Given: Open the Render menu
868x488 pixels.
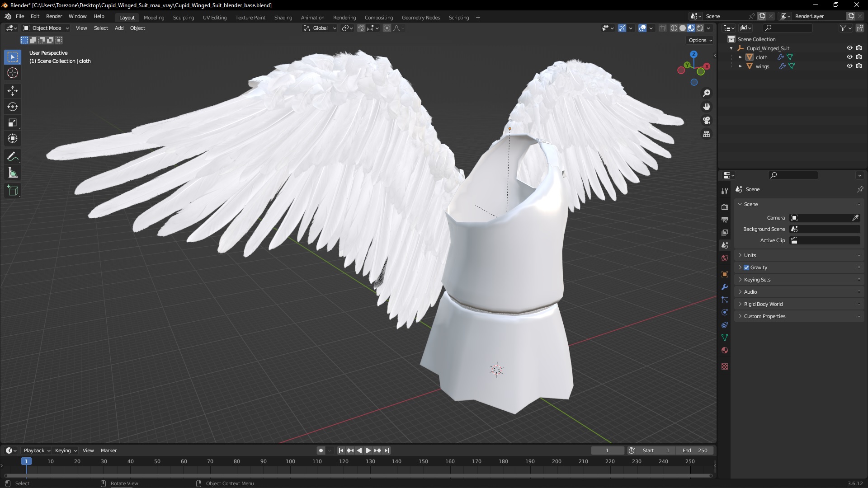Looking at the screenshot, I should click(54, 16).
